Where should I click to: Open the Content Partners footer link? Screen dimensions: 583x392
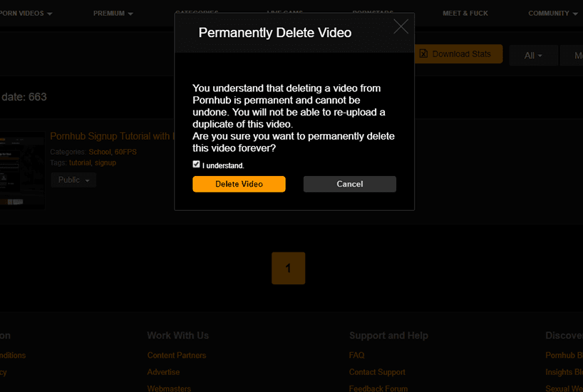tap(177, 355)
